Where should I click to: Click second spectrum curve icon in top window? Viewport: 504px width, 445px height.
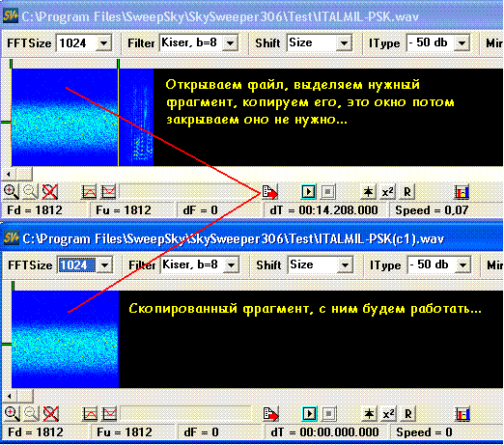pyautogui.click(x=109, y=192)
